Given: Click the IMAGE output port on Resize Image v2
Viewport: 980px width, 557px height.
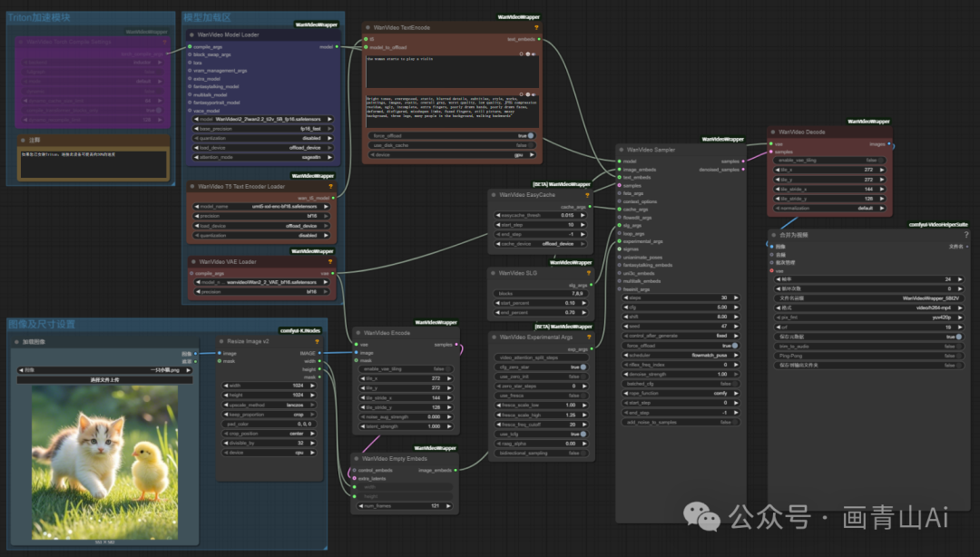Looking at the screenshot, I should (319, 353).
